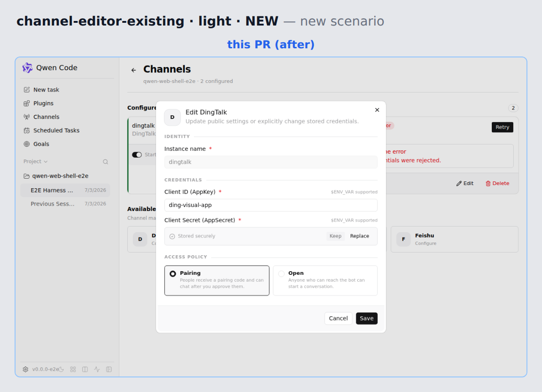Viewport: 542px width, 392px height.
Task: Open the Previous Sess... session
Action: click(x=65, y=204)
